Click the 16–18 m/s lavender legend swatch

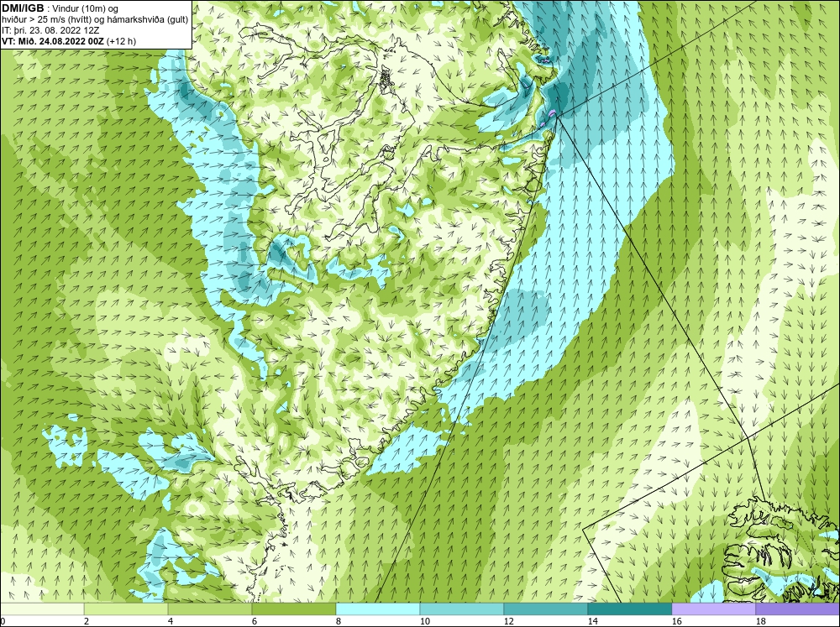pyautogui.click(x=713, y=609)
